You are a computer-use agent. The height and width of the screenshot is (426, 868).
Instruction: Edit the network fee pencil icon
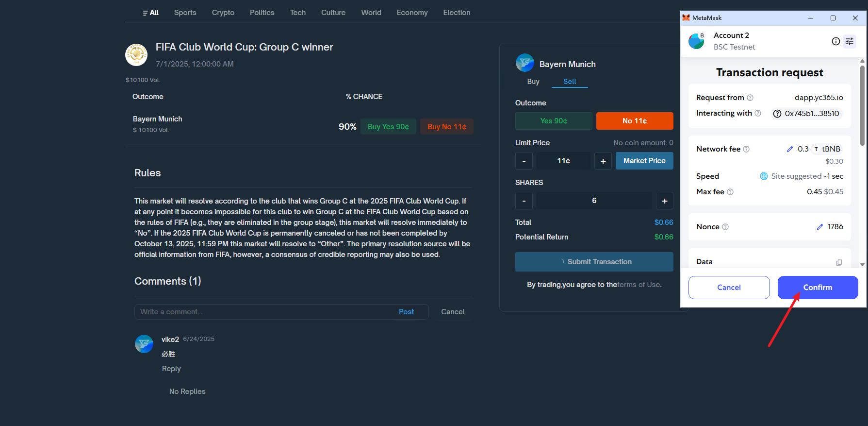(x=790, y=149)
